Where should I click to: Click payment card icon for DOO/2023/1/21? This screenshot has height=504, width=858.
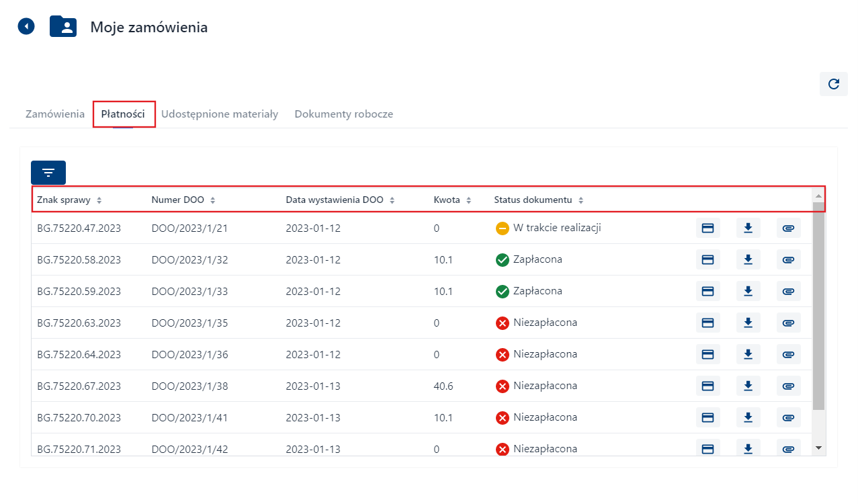point(707,228)
